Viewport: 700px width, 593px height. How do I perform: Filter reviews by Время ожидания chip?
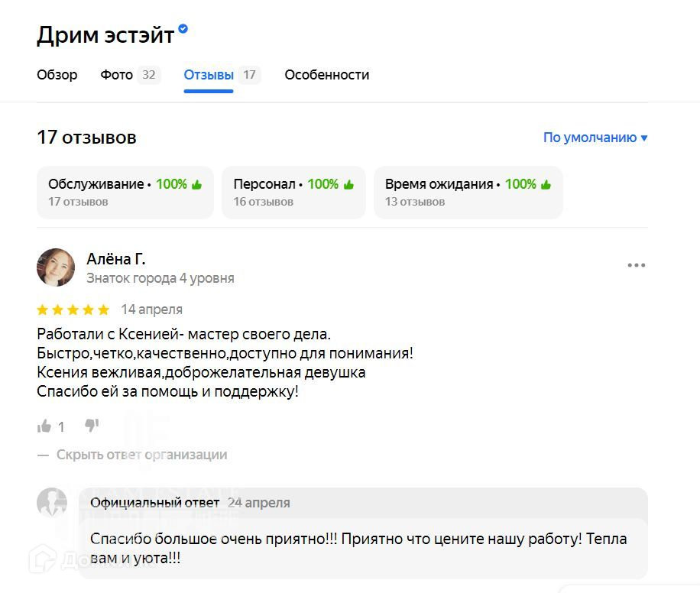tap(468, 192)
